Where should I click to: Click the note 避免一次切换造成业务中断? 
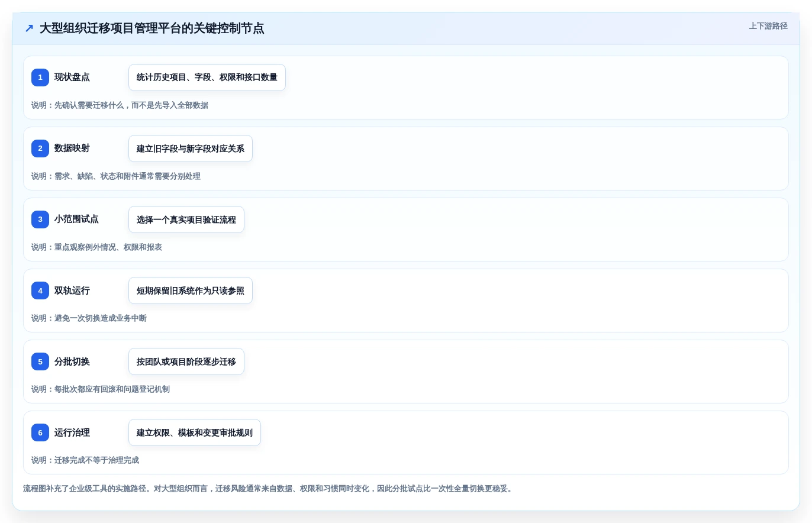tap(89, 318)
